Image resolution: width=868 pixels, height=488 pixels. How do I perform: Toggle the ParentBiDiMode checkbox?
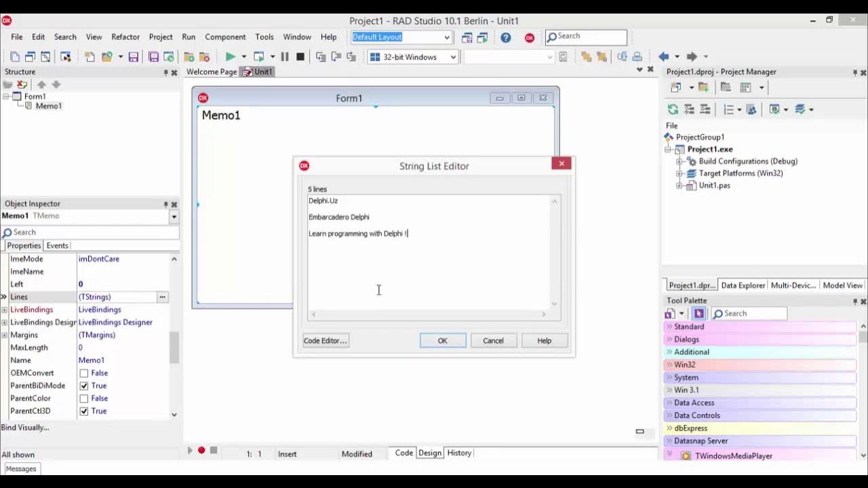click(x=84, y=386)
